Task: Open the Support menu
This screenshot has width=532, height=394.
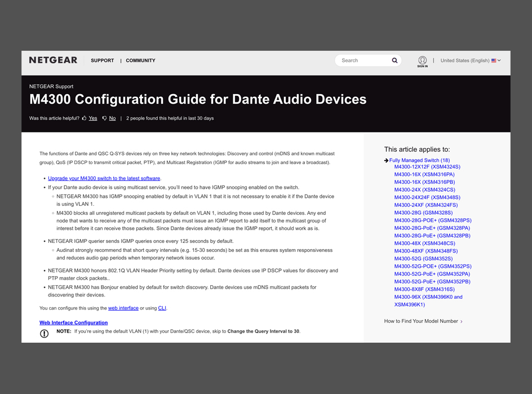Action: (x=102, y=60)
